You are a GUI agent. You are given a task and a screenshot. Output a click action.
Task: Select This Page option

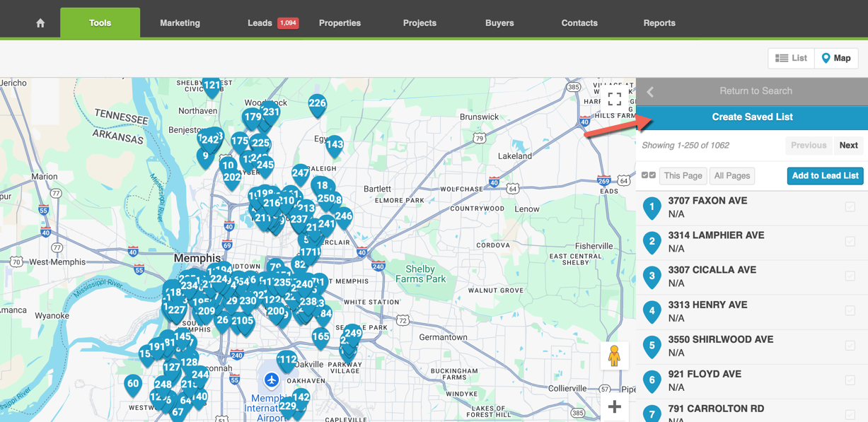(683, 175)
